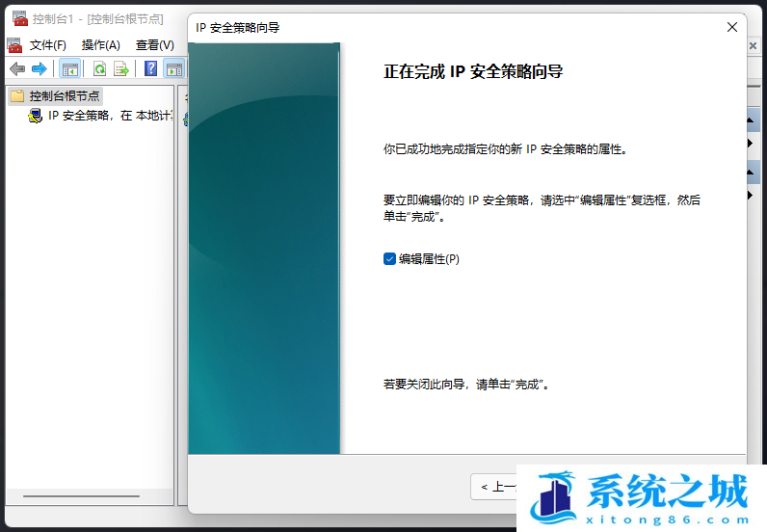Click the green Refresh toolbar icon
767x532 pixels.
tap(100, 69)
